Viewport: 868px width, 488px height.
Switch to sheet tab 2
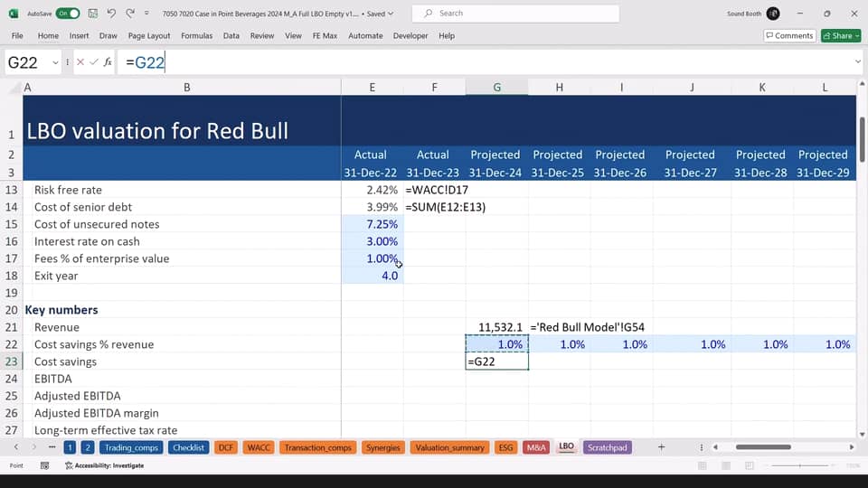[x=88, y=447]
